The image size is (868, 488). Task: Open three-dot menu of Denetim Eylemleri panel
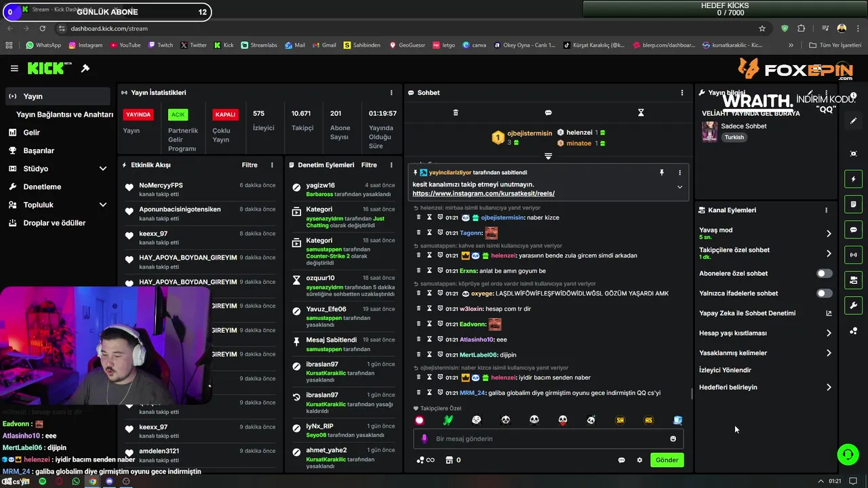(391, 165)
